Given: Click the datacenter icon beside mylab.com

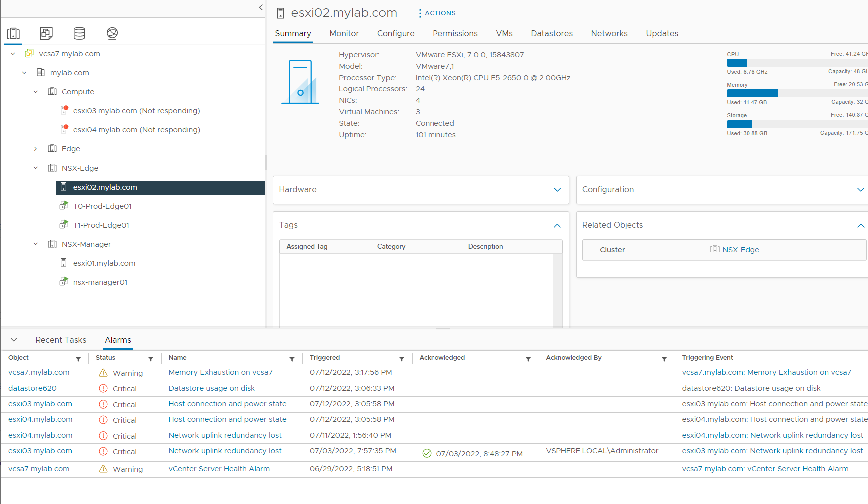Looking at the screenshot, I should 41,72.
